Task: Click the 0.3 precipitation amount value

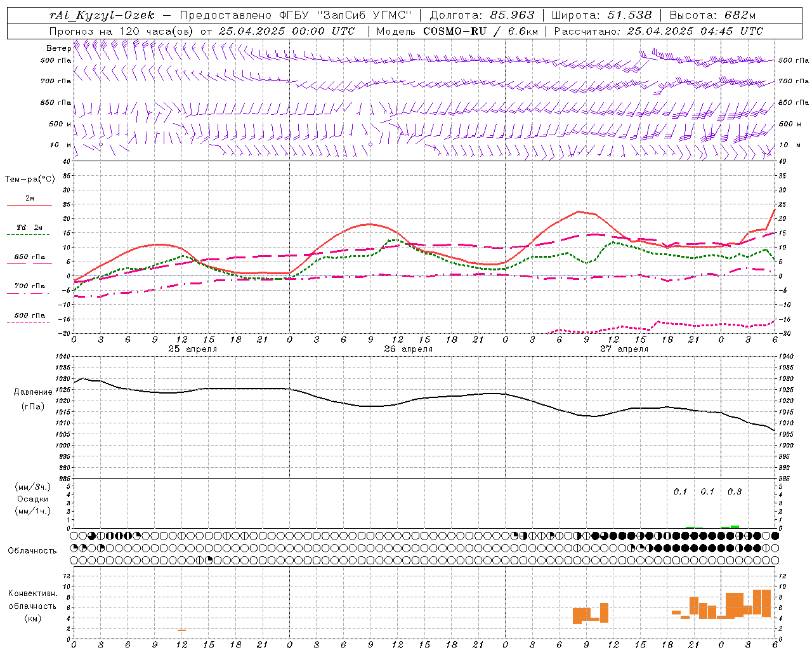Action: click(735, 492)
